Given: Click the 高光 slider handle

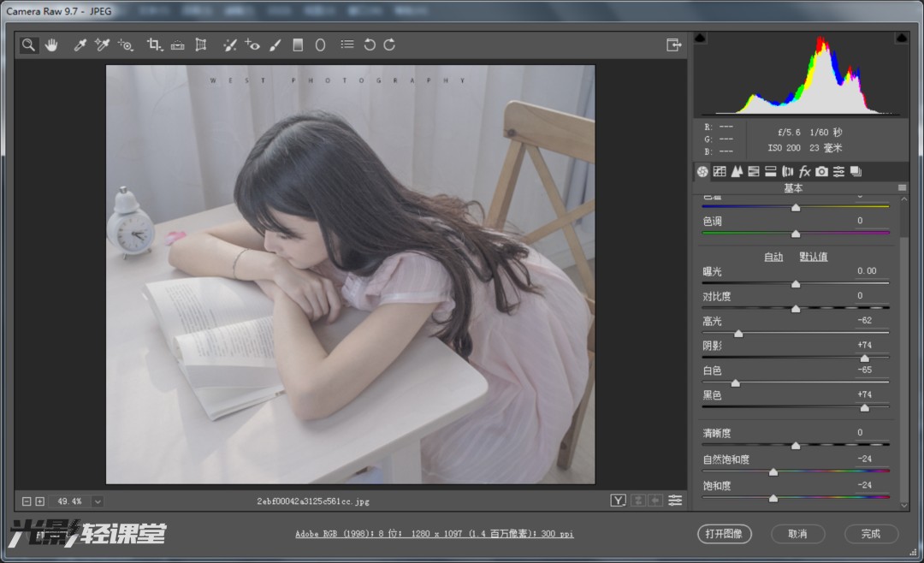Looking at the screenshot, I should pyautogui.click(x=738, y=334).
